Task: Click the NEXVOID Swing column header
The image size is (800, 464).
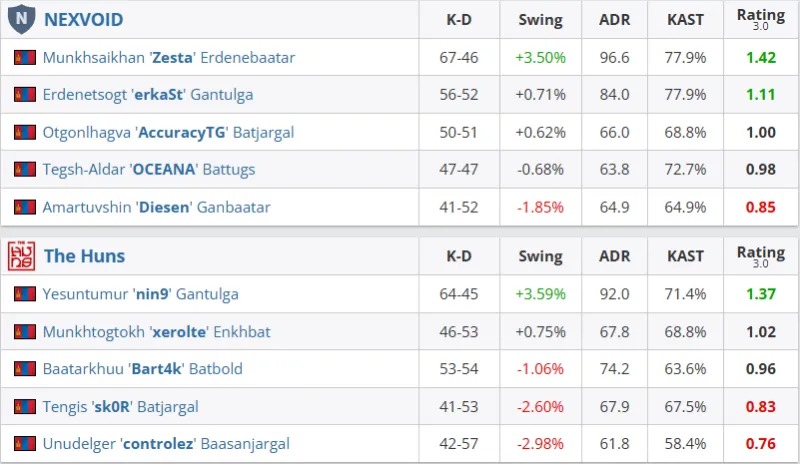Action: point(540,20)
